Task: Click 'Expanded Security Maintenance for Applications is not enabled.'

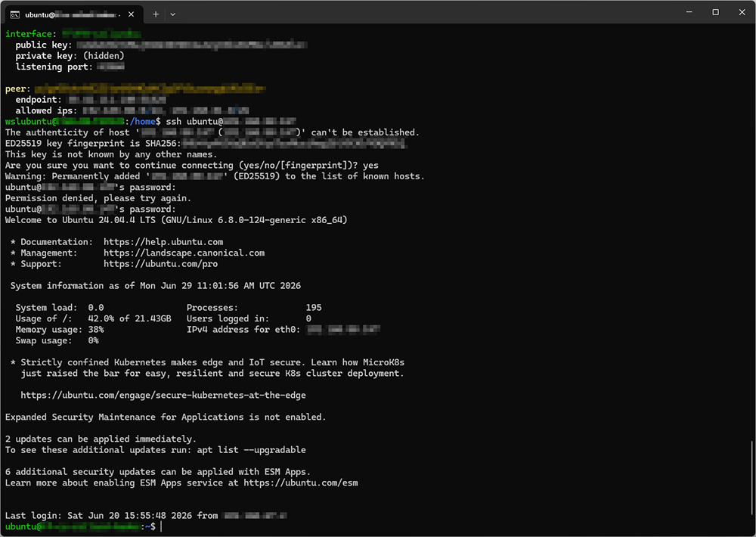Action: click(x=166, y=417)
